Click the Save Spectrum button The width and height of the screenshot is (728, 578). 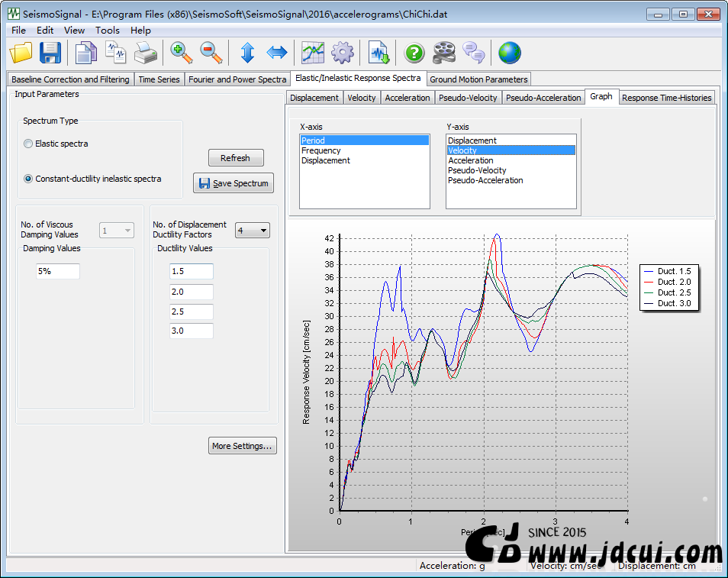pyautogui.click(x=234, y=183)
